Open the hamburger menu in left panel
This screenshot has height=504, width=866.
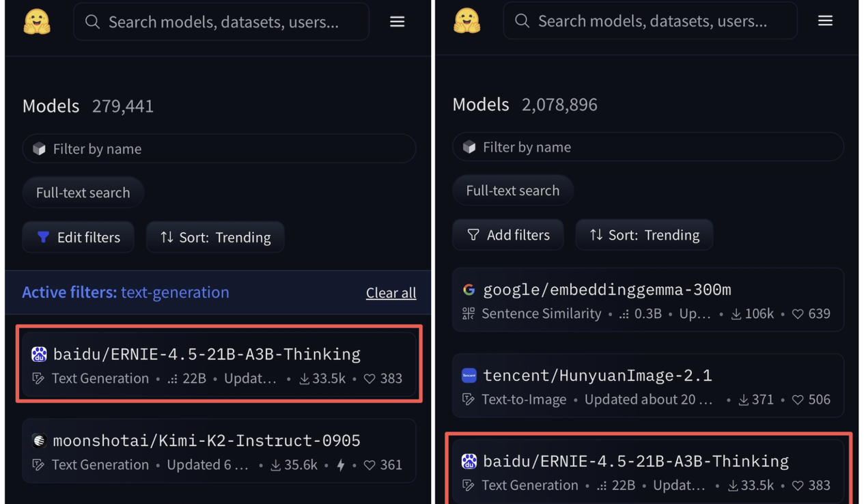coord(397,22)
